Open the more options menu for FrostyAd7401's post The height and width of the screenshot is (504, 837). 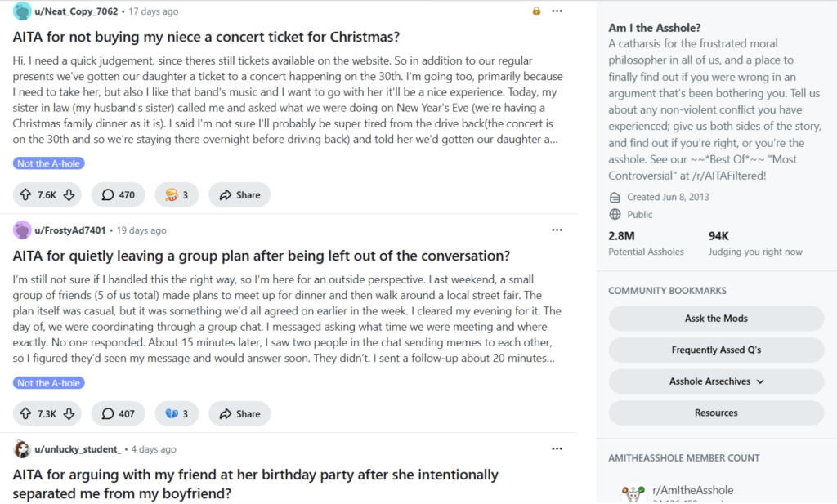557,230
